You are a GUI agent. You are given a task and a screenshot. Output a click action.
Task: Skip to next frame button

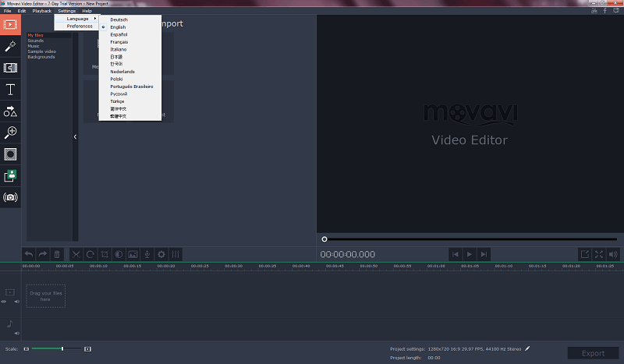point(484,254)
